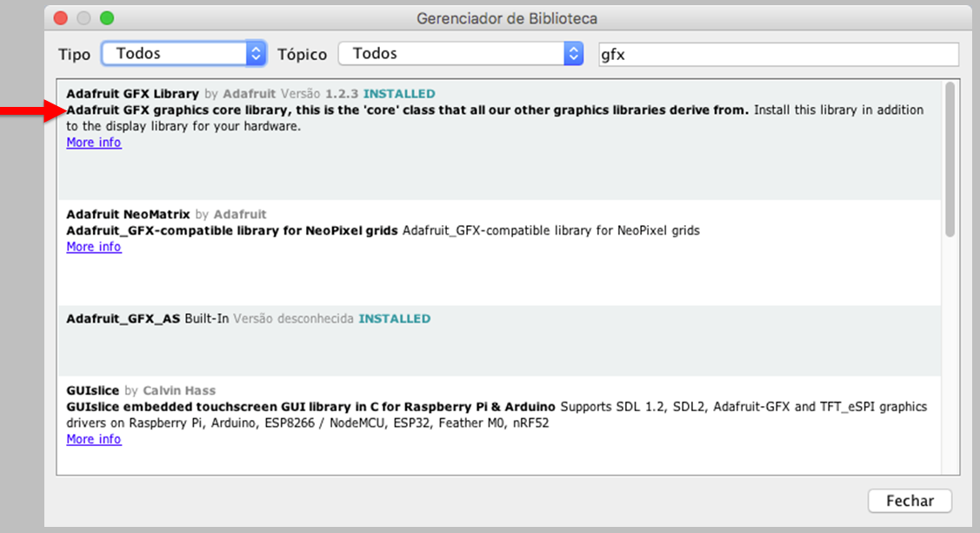The height and width of the screenshot is (533, 980).
Task: Click the Tópico label
Action: [302, 55]
